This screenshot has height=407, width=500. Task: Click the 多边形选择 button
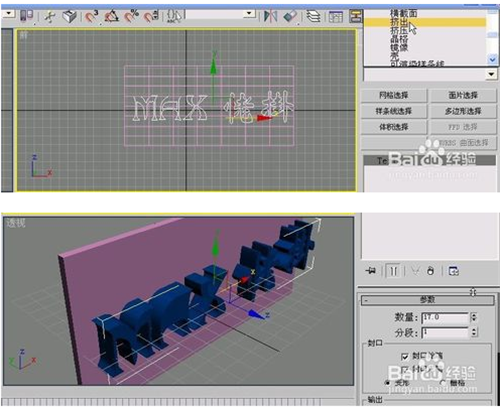point(463,111)
